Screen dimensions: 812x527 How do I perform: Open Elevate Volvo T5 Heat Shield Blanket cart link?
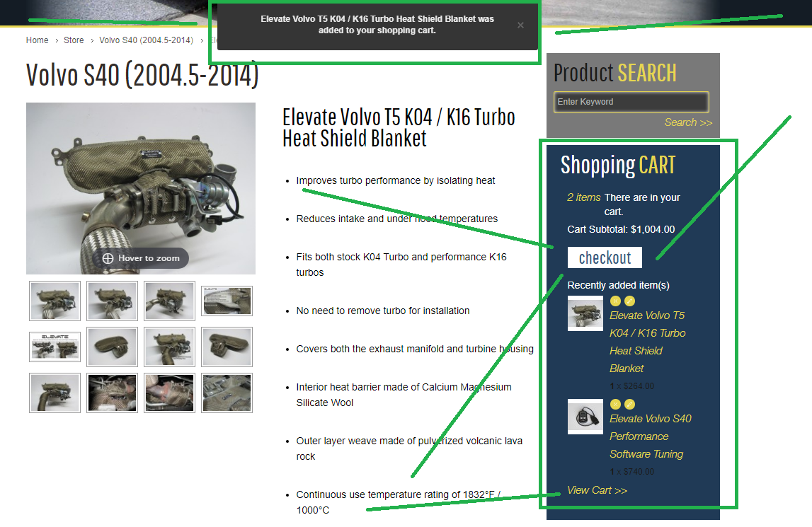click(647, 342)
